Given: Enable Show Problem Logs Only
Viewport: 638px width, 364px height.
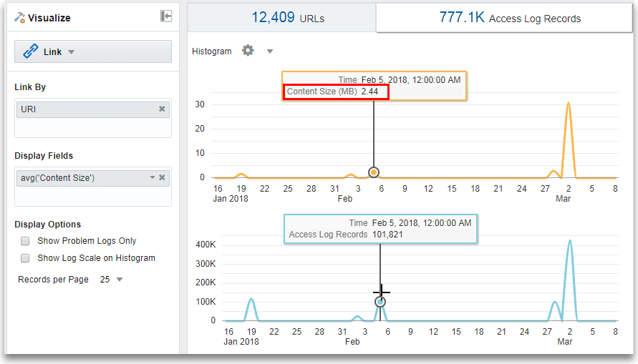Looking at the screenshot, I should pos(25,241).
